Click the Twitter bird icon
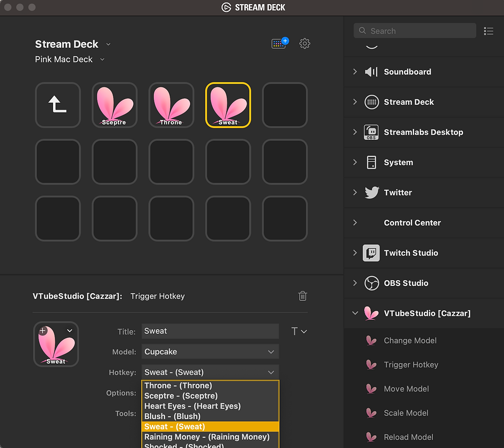The image size is (504, 448). [x=372, y=192]
